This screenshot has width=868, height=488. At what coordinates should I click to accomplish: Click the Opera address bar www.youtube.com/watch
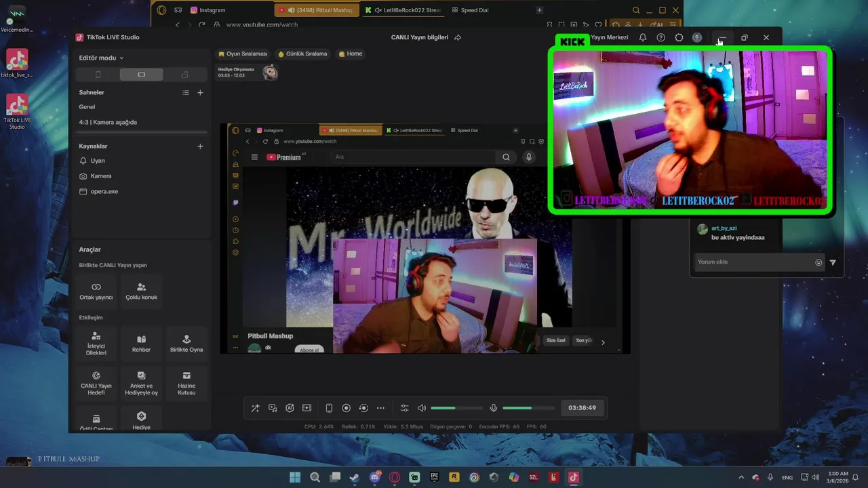pos(262,24)
